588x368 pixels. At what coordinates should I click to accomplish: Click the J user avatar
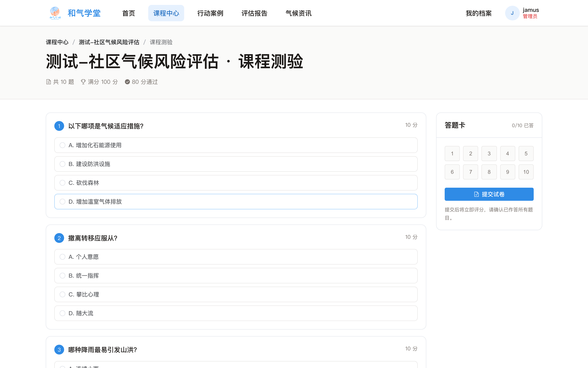[x=512, y=13]
